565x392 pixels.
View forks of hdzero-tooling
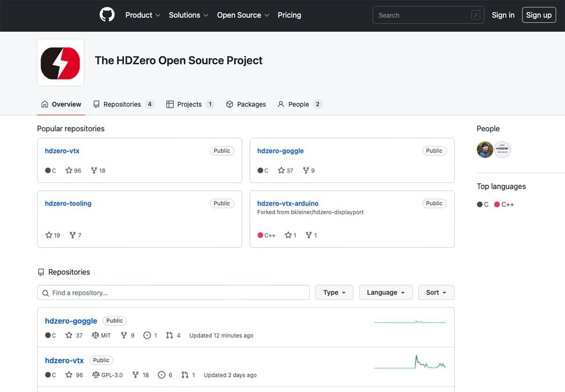pyautogui.click(x=75, y=235)
